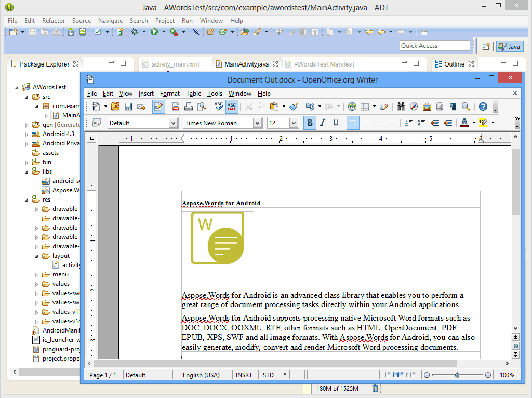Open the Gallery icon
The height and width of the screenshot is (398, 532).
click(x=427, y=107)
